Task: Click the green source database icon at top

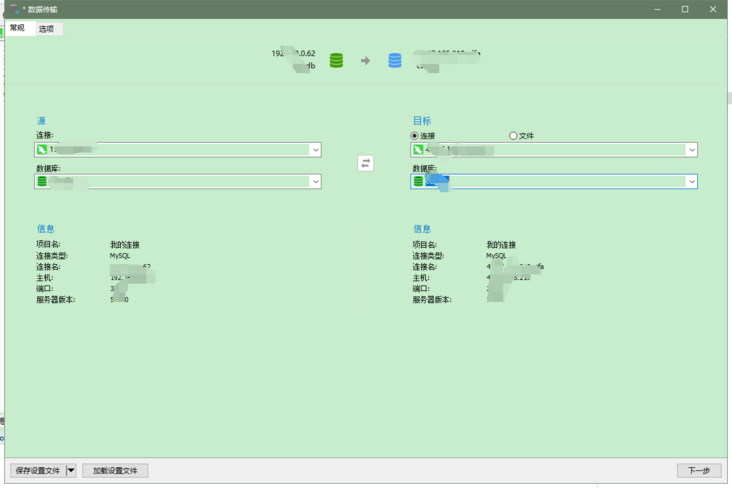Action: pos(337,60)
